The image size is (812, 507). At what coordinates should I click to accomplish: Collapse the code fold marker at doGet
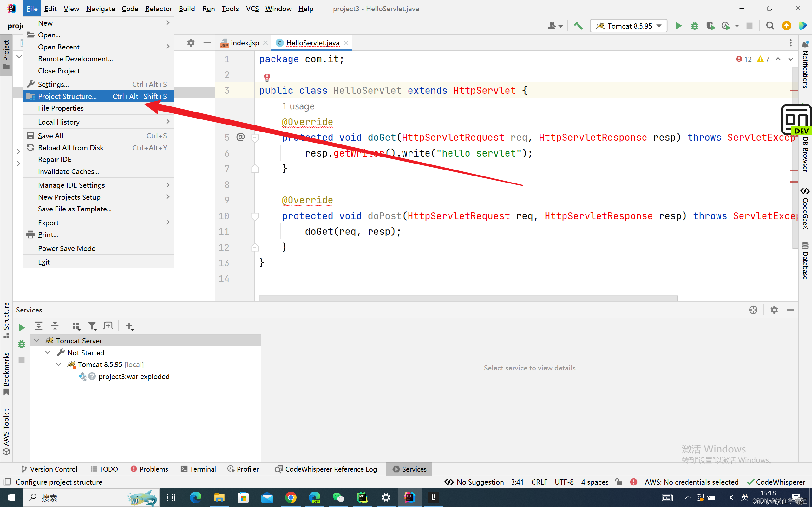(255, 138)
